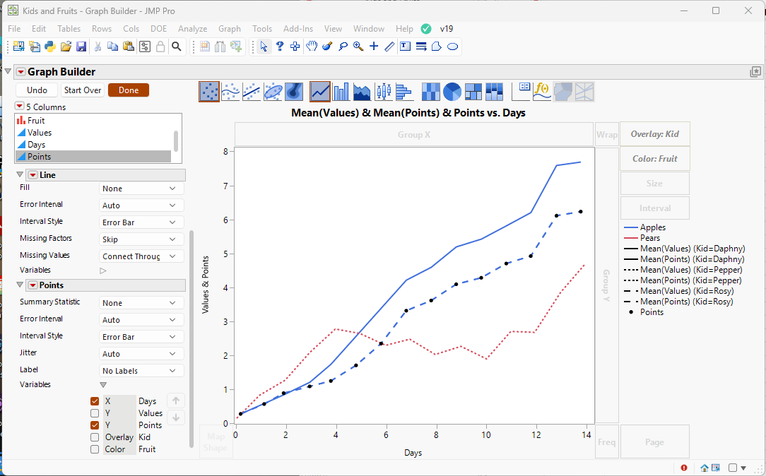Image resolution: width=766 pixels, height=476 pixels.
Task: Select the Magnifier zoom tool
Action: [358, 46]
